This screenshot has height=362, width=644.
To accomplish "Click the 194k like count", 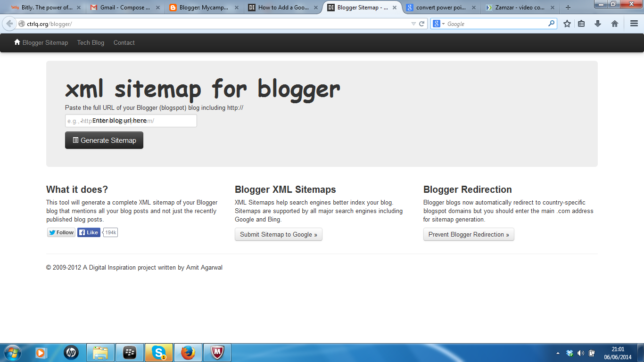I will 111,232.
